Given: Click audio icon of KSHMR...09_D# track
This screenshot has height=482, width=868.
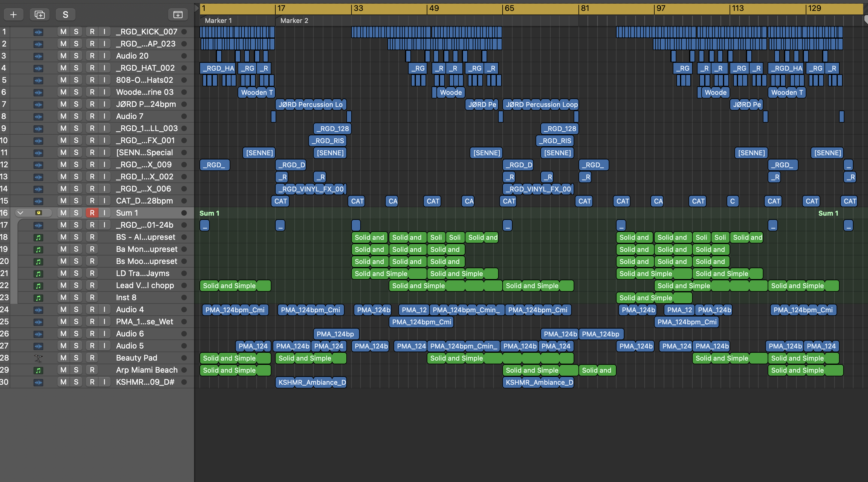Looking at the screenshot, I should [x=38, y=382].
